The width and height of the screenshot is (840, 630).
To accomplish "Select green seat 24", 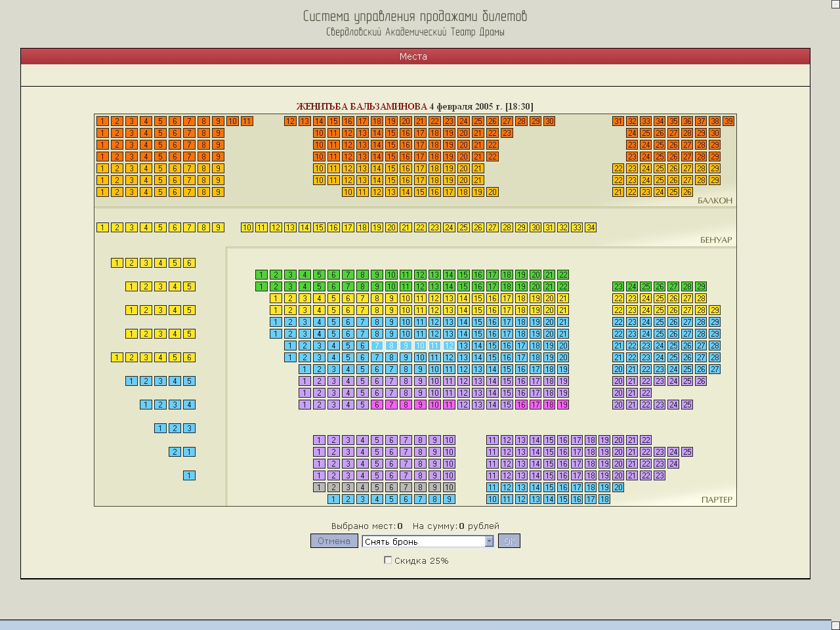I will [x=632, y=287].
